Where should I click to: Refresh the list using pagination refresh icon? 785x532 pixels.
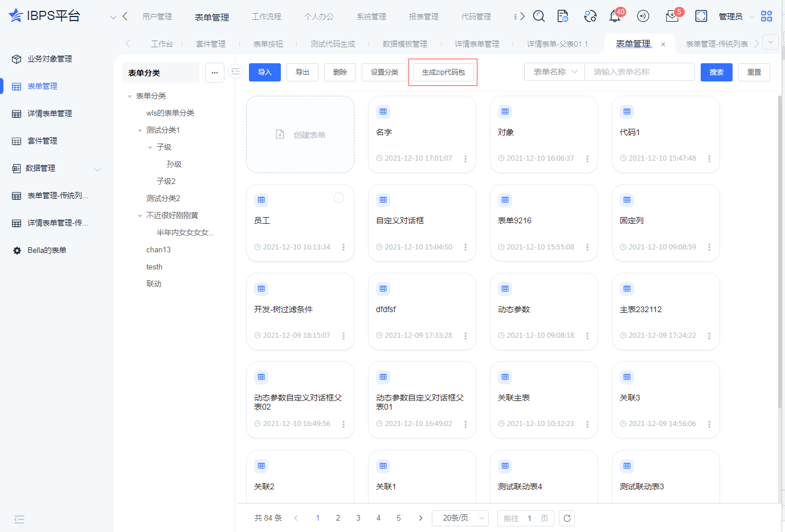coord(567,518)
